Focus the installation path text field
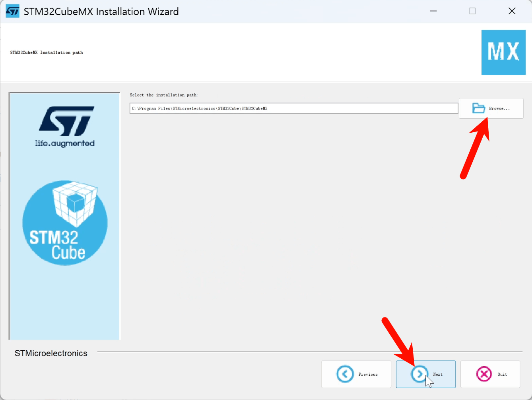The image size is (532, 400). click(293, 108)
